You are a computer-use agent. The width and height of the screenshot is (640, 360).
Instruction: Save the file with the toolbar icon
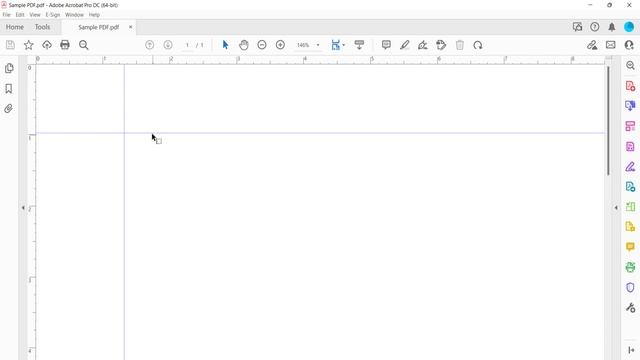tap(10, 45)
